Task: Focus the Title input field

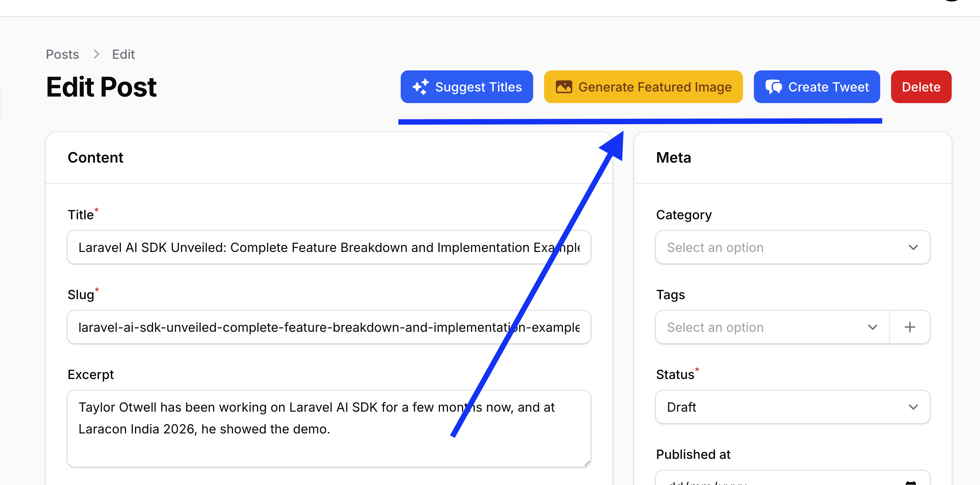Action: 329,247
